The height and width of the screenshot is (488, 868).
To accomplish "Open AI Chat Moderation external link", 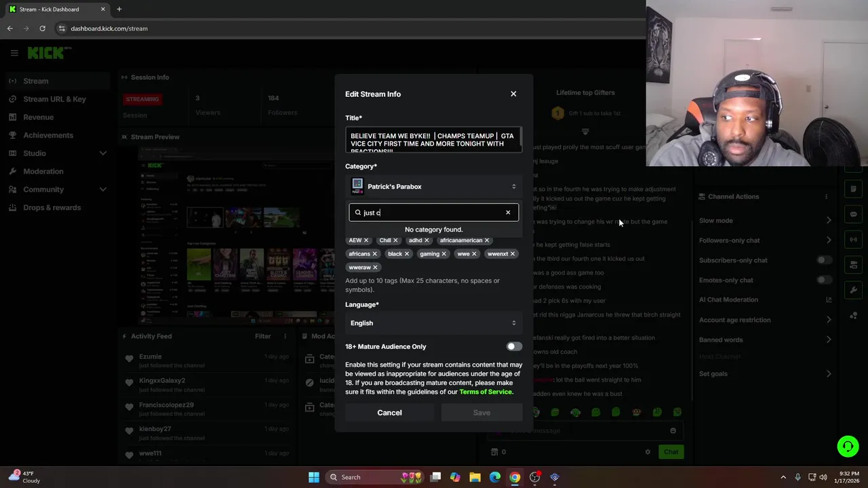I will point(829,300).
